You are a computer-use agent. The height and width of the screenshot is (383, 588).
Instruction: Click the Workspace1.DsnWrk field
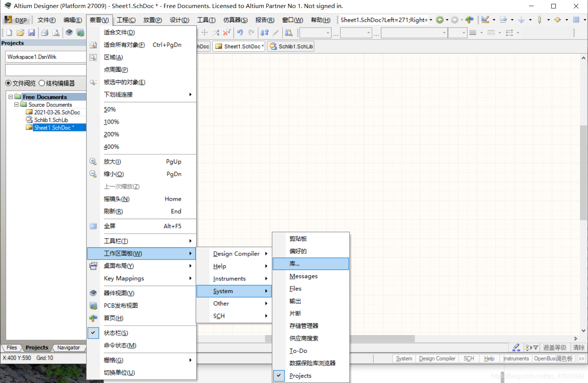click(46, 57)
